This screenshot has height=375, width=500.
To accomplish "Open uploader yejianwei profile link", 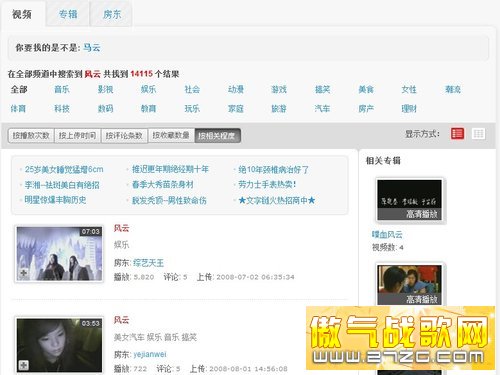I will [150, 354].
